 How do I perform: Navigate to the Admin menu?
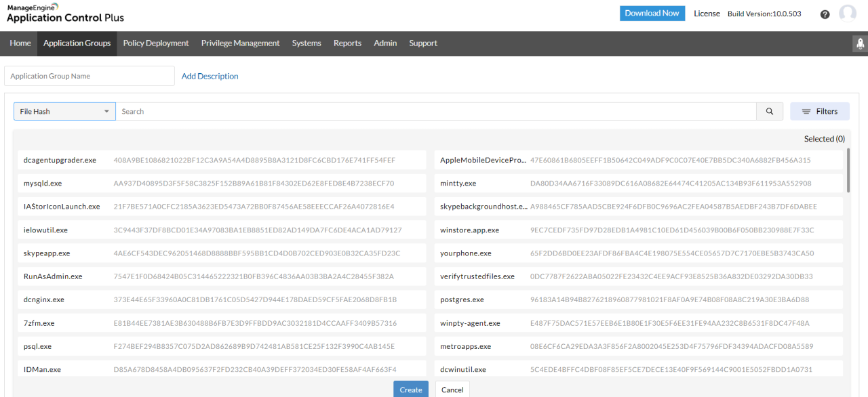click(385, 43)
